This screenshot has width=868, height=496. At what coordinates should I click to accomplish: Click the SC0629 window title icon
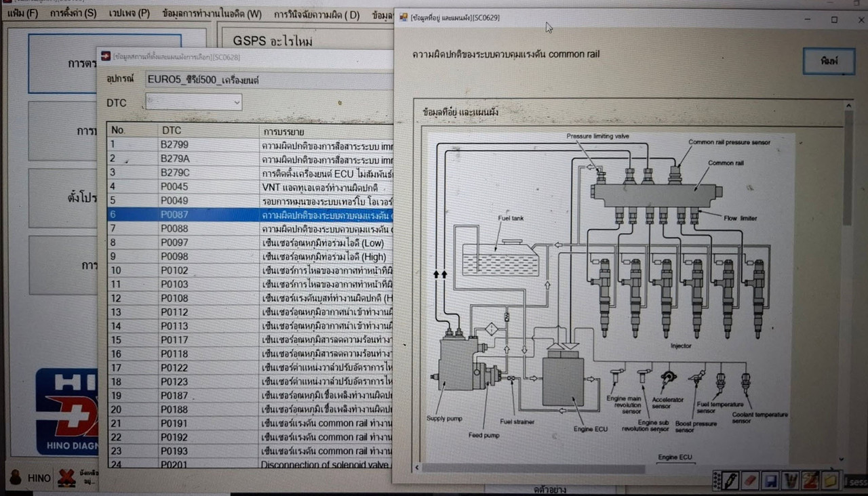(403, 18)
